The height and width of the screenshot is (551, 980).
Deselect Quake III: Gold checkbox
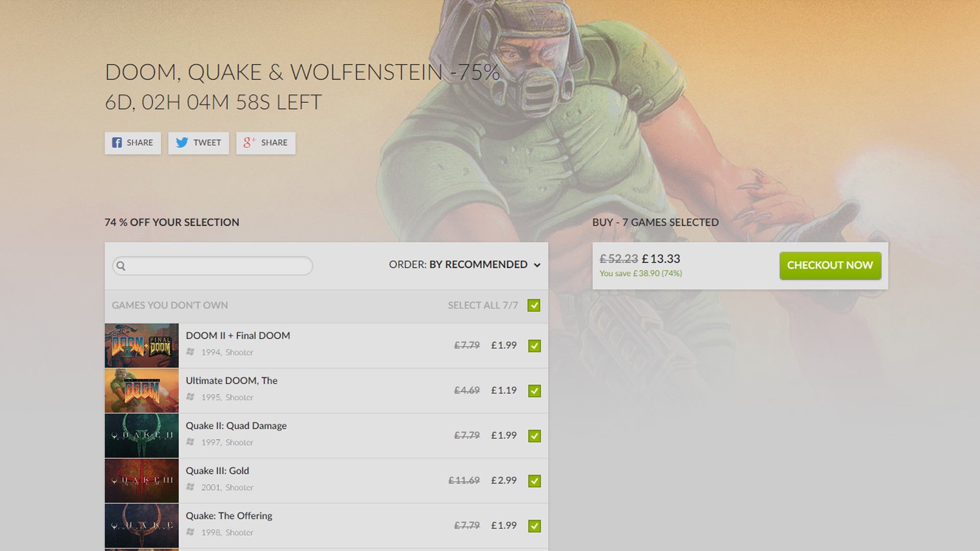click(534, 481)
